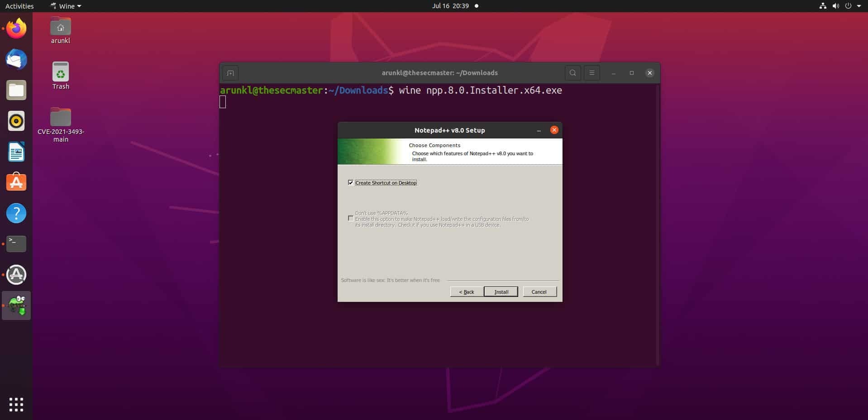Expand the system menu arrow
The height and width of the screenshot is (420, 868).
click(x=859, y=6)
